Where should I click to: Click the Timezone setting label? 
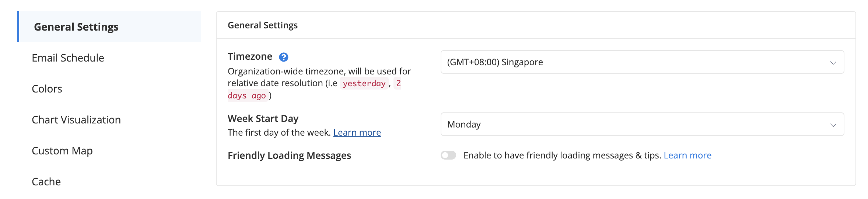point(250,56)
